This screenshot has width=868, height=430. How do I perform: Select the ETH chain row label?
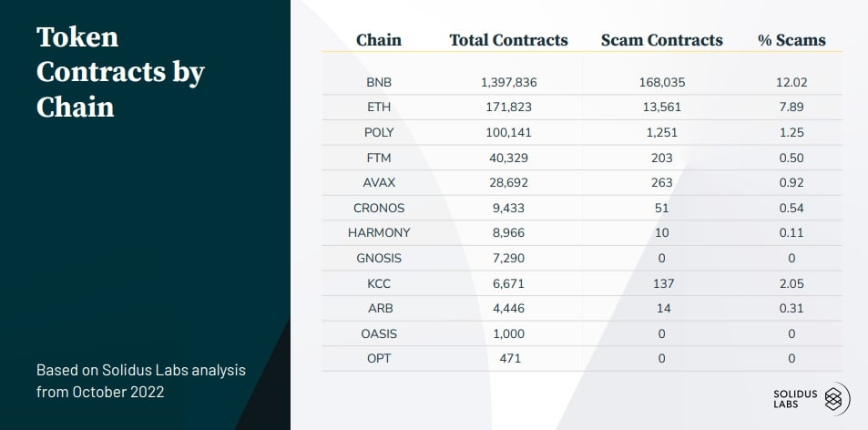[378, 107]
